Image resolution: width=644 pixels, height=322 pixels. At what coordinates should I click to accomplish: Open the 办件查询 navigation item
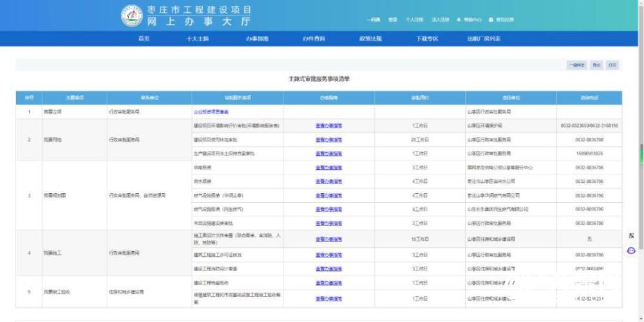tap(314, 39)
